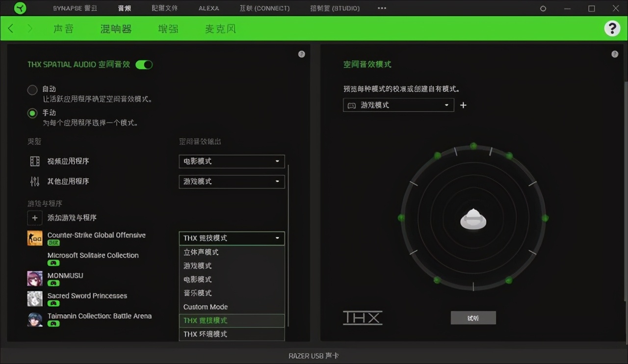
Task: Open the 电影模式 dropdown for video apps
Action: coord(232,161)
